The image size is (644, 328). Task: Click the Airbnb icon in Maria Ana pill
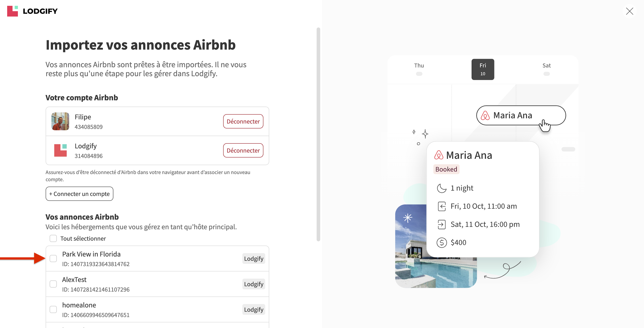click(485, 116)
